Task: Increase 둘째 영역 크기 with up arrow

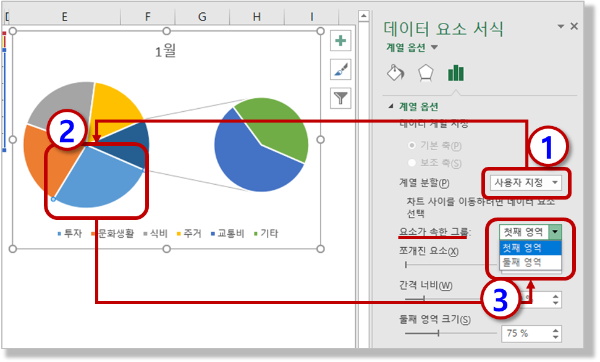Action: tap(556, 330)
